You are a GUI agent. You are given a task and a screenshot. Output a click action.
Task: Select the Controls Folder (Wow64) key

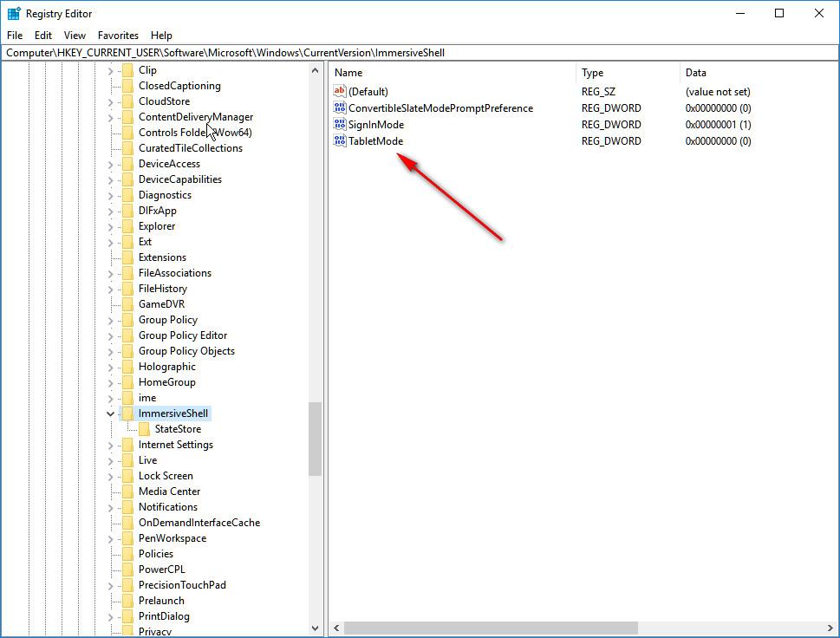click(195, 133)
